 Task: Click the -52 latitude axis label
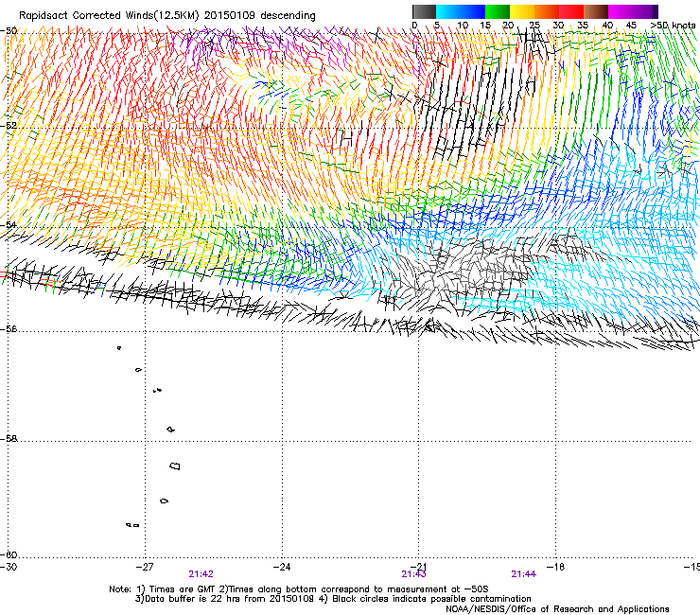(x=9, y=126)
